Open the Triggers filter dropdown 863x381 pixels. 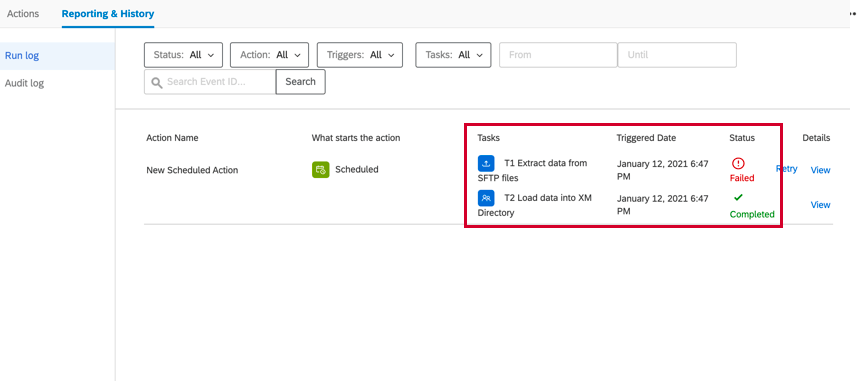click(360, 55)
